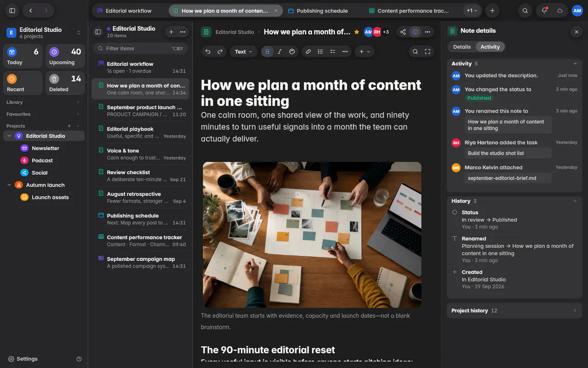Search within the note
588x368 pixels.
pos(415,52)
